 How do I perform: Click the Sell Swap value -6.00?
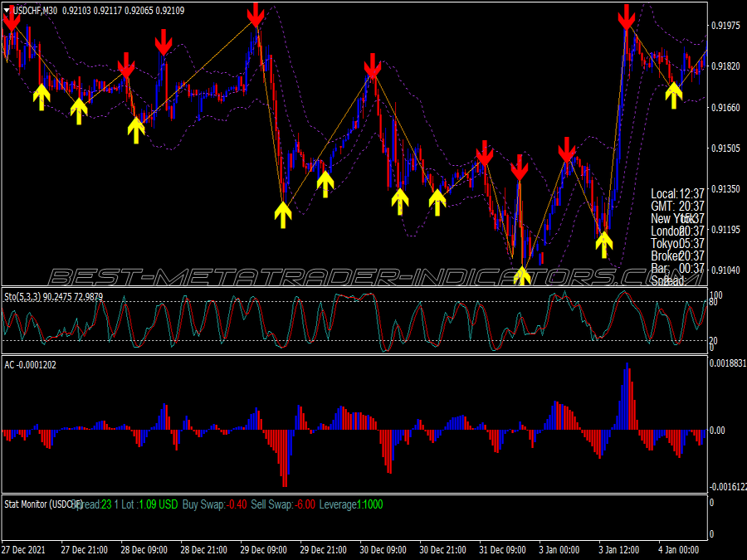[x=305, y=504]
